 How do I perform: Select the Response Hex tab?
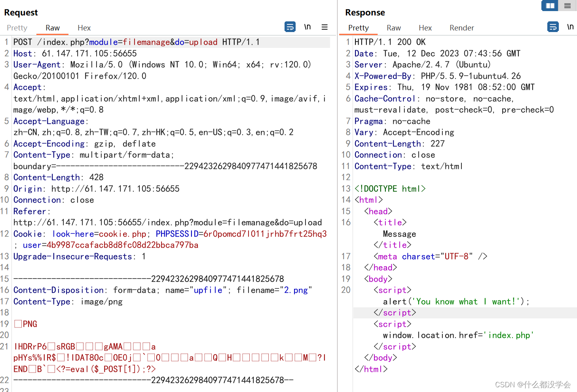(425, 28)
